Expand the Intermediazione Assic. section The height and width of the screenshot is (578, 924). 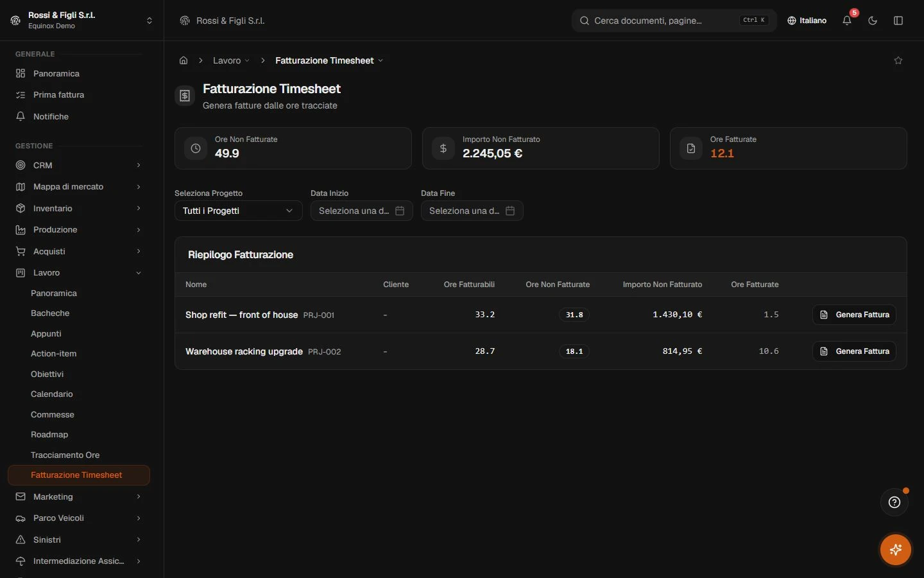click(78, 561)
